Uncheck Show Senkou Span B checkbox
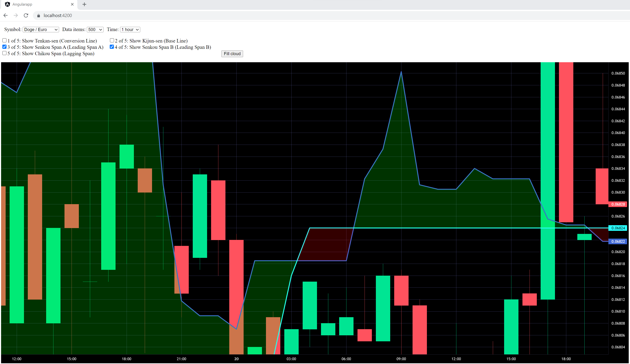The width and height of the screenshot is (630, 364). point(112,47)
